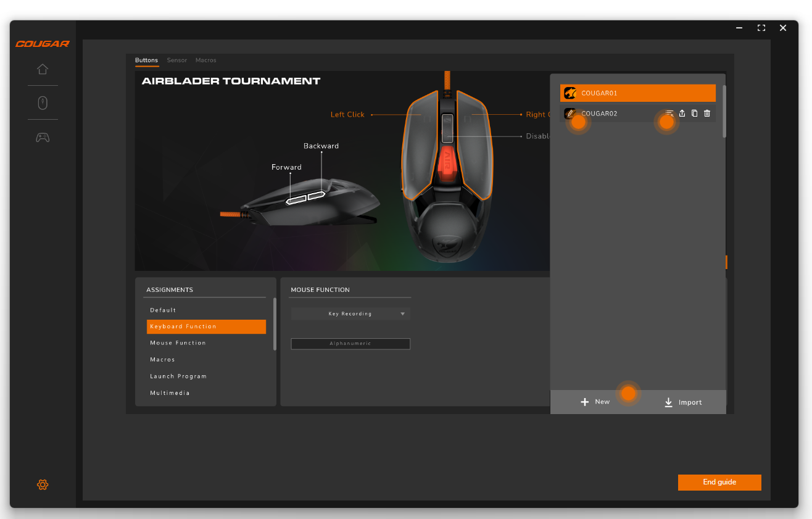This screenshot has width=812, height=519.
Task: Click the MOUSE FUNCTION heading
Action: (320, 289)
